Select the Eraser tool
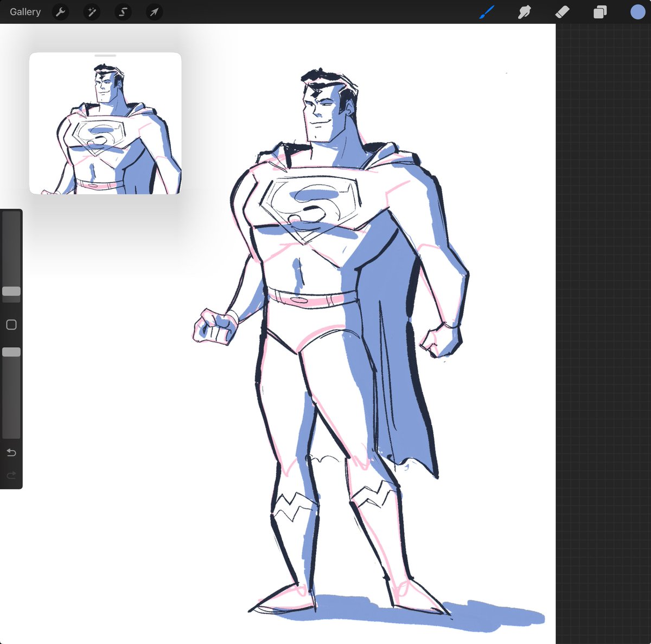651x644 pixels. tap(562, 12)
